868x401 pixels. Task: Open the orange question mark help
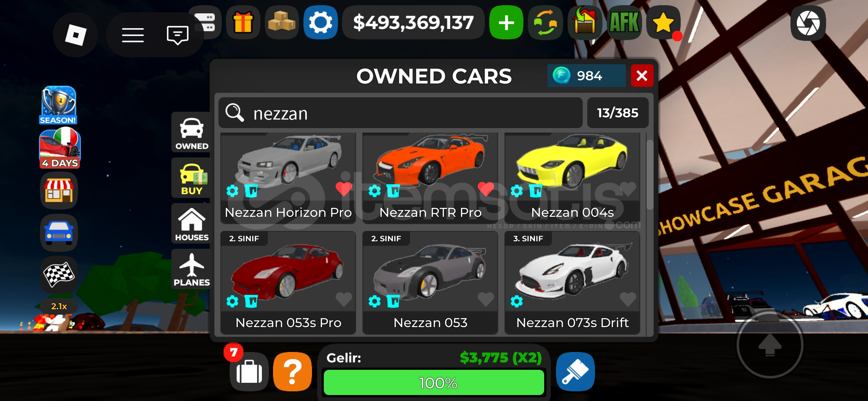[x=293, y=372]
